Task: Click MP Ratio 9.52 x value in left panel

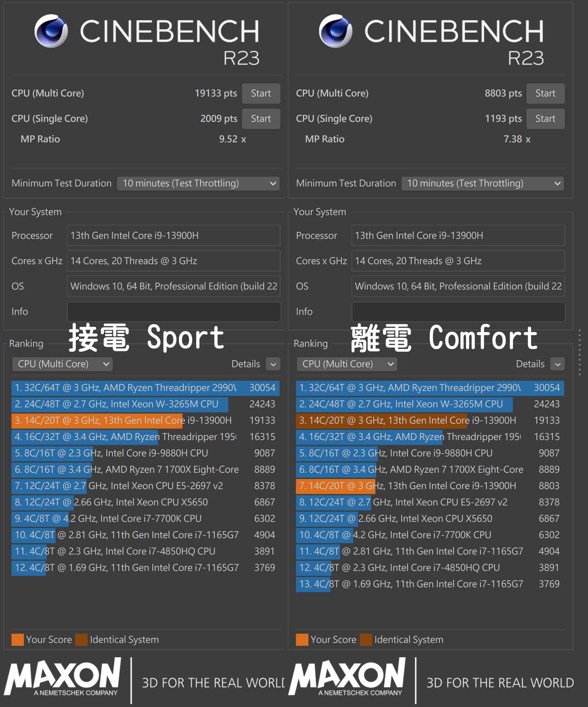Action: (232, 139)
